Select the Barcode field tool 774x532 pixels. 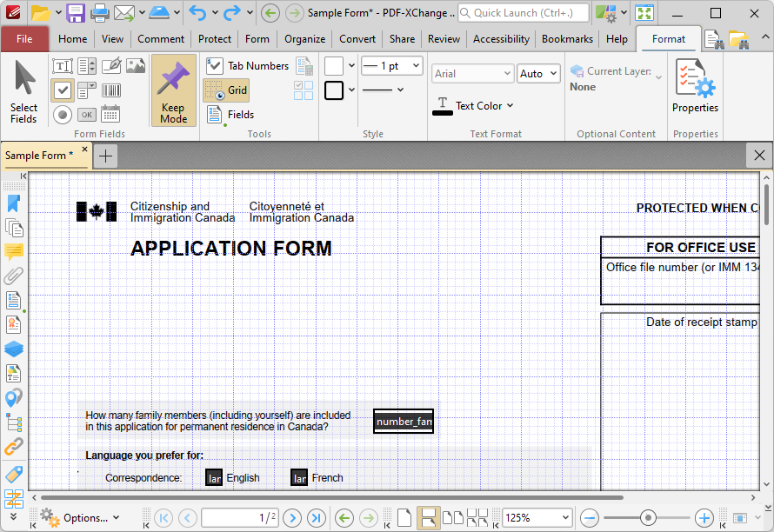point(111,90)
